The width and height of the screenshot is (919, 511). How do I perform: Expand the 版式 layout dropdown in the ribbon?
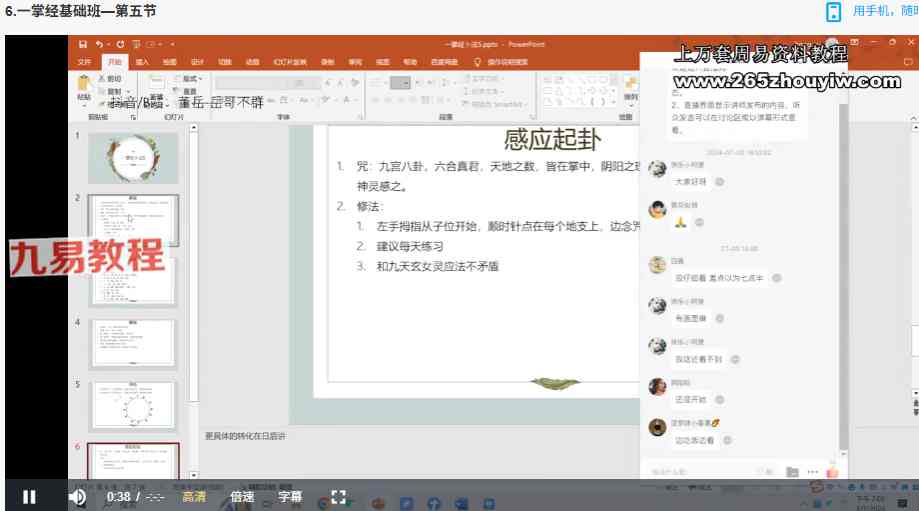click(x=192, y=78)
